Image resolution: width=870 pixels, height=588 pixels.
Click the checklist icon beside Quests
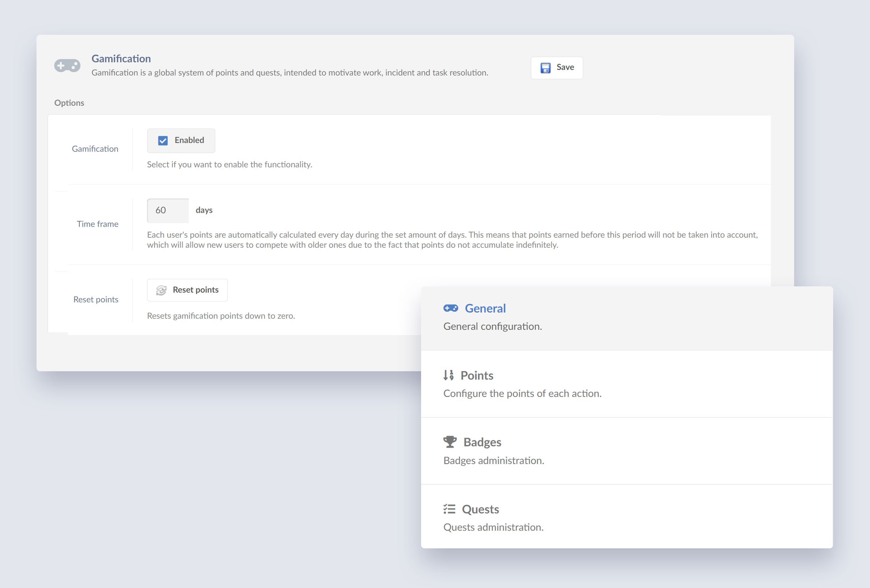click(x=449, y=509)
